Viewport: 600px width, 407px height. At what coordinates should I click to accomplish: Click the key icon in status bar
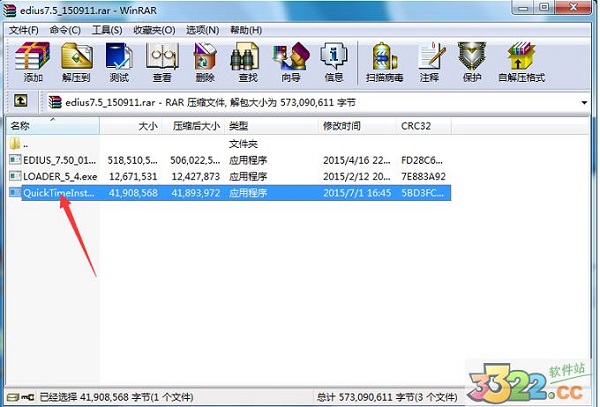coord(28,397)
